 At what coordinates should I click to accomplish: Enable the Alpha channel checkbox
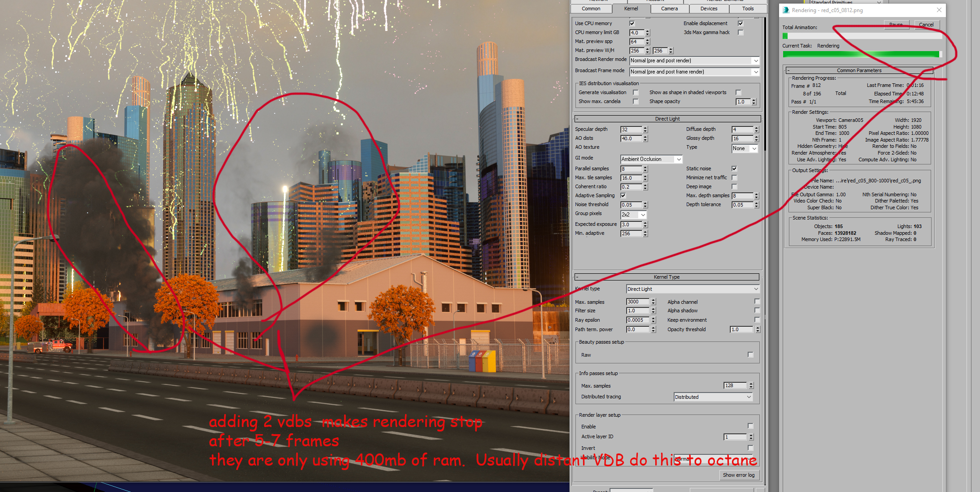coord(757,302)
